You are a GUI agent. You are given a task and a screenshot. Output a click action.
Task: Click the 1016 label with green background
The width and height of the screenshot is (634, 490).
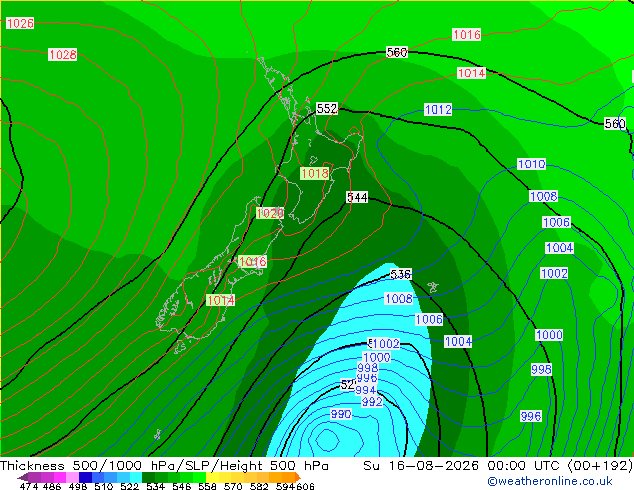click(x=253, y=262)
